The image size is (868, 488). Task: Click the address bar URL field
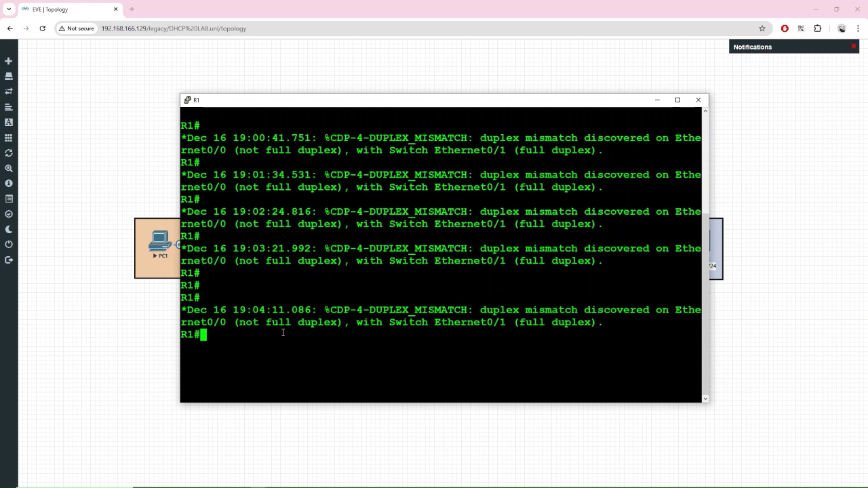point(407,28)
